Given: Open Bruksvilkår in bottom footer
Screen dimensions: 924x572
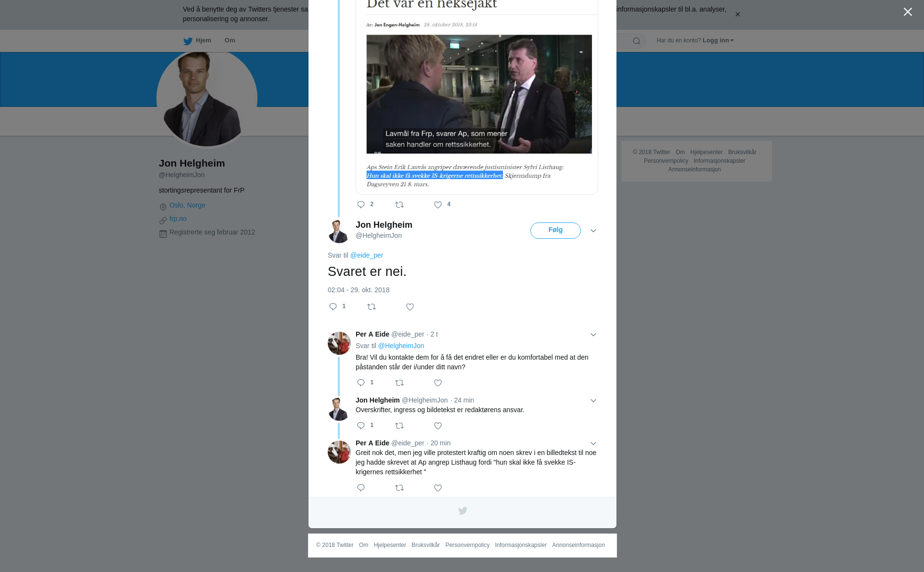Looking at the screenshot, I should (x=425, y=545).
